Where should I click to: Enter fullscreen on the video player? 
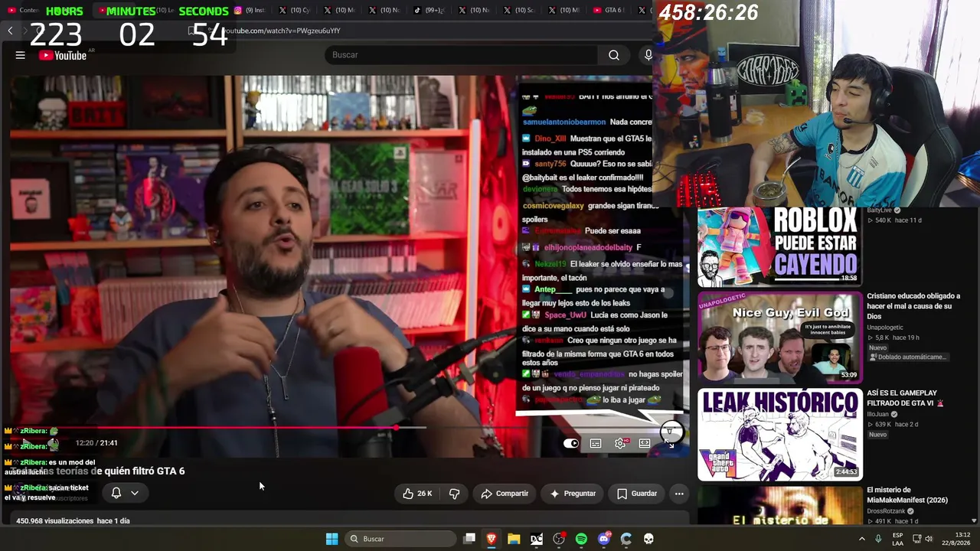tap(670, 443)
